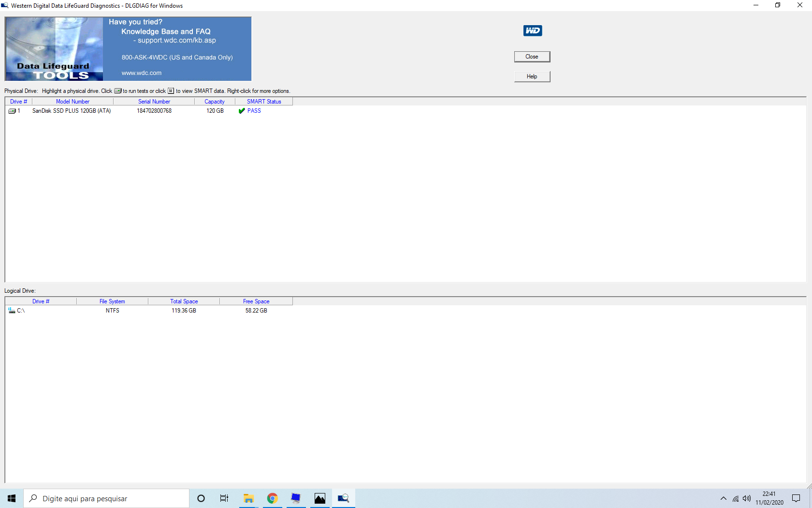The height and width of the screenshot is (508, 812).
Task: Click the WD logo icon
Action: (x=533, y=30)
